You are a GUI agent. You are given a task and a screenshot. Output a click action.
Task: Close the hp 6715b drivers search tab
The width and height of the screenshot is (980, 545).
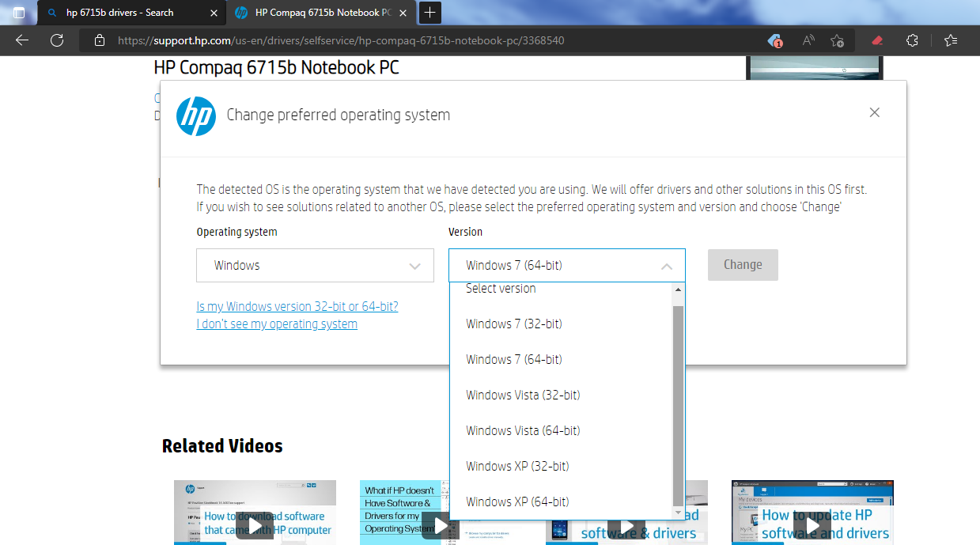coord(214,13)
